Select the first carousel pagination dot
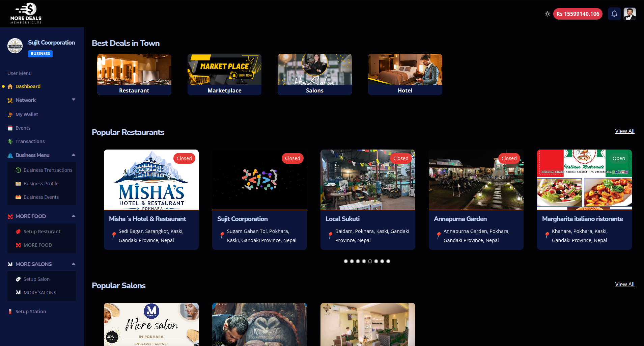The height and width of the screenshot is (346, 644). [x=346, y=261]
